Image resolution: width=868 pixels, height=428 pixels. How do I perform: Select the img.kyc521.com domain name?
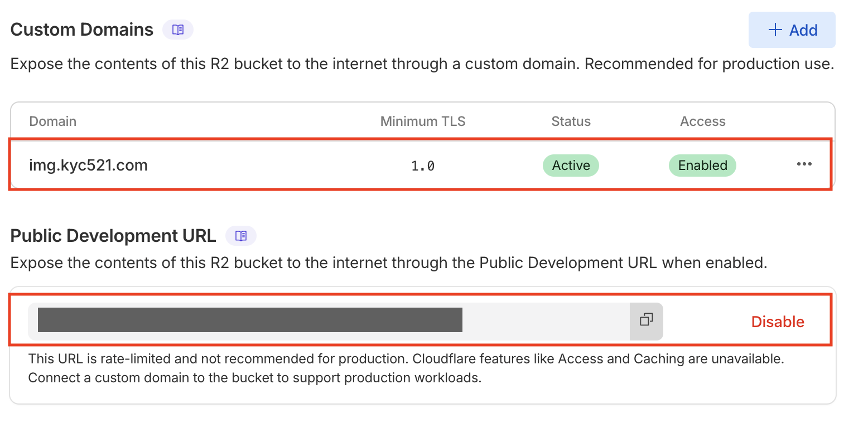coord(88,165)
